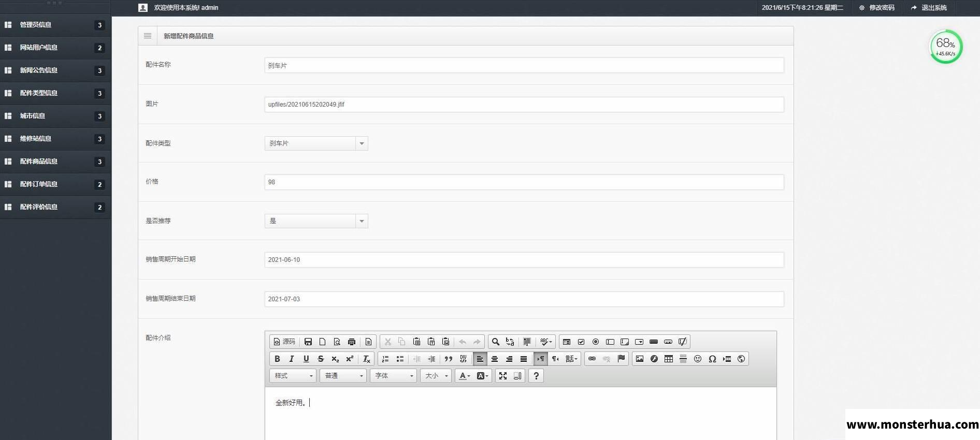Image resolution: width=980 pixels, height=440 pixels.
Task: Click the New Page icon in editor
Action: [323, 342]
